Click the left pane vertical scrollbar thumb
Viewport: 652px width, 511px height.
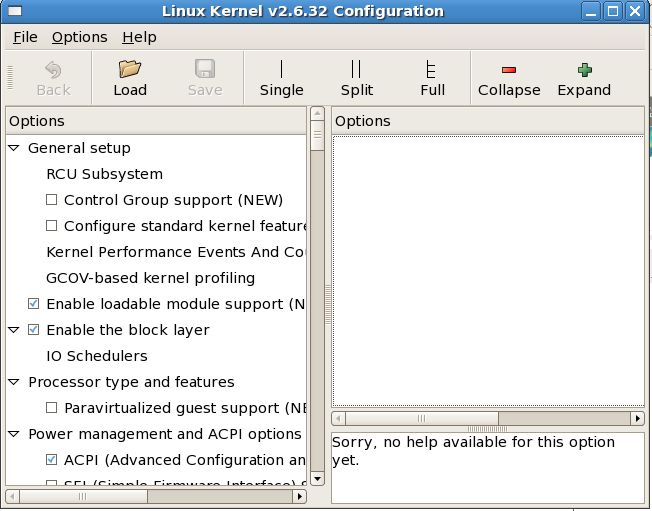[x=317, y=136]
